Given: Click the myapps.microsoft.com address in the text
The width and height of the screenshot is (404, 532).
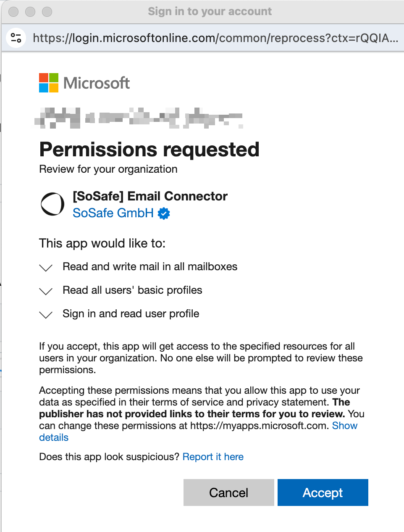Looking at the screenshot, I should (258, 426).
